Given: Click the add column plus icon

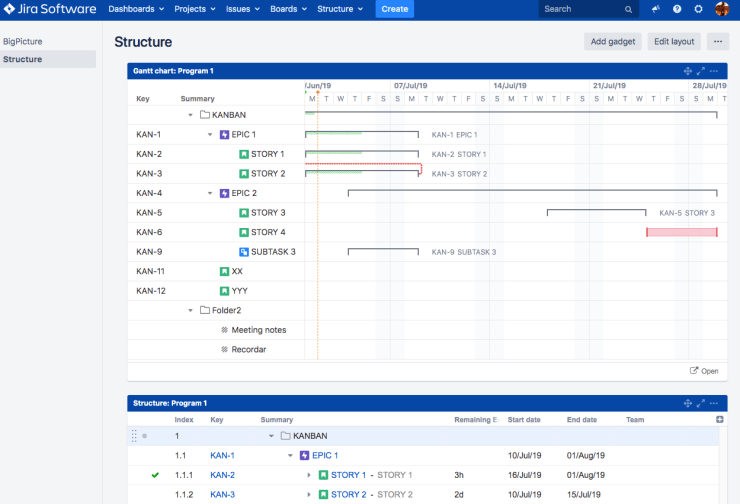Looking at the screenshot, I should (720, 420).
